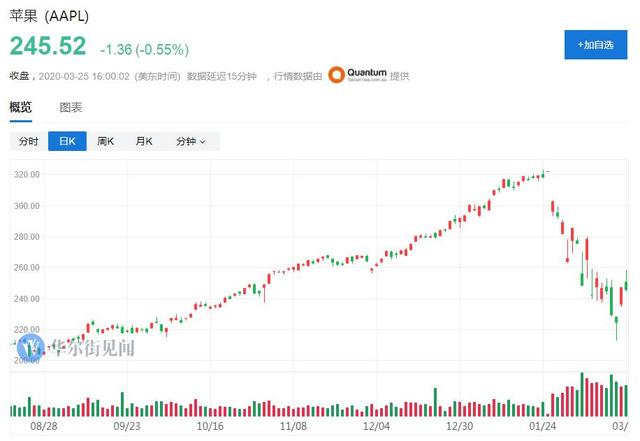640x441 pixels.
Task: Click the 200.00 price axis label
Action: coord(25,360)
